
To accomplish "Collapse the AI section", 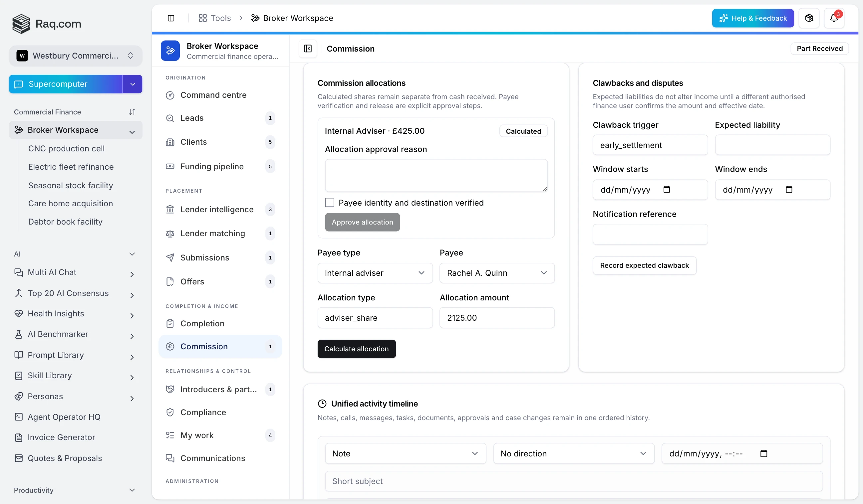I will (132, 254).
